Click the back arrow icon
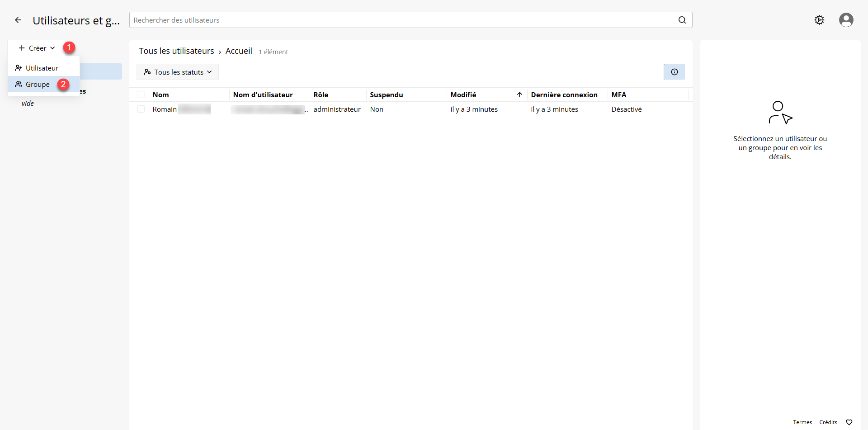 (18, 20)
